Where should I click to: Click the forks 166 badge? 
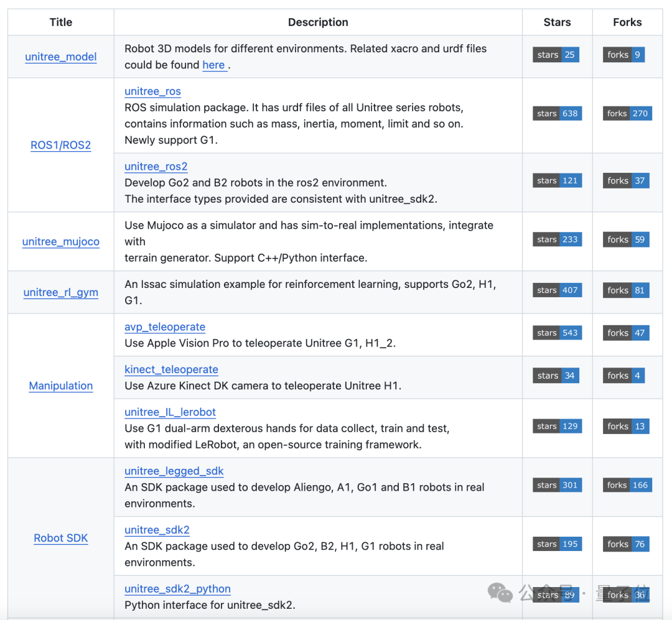click(x=627, y=485)
